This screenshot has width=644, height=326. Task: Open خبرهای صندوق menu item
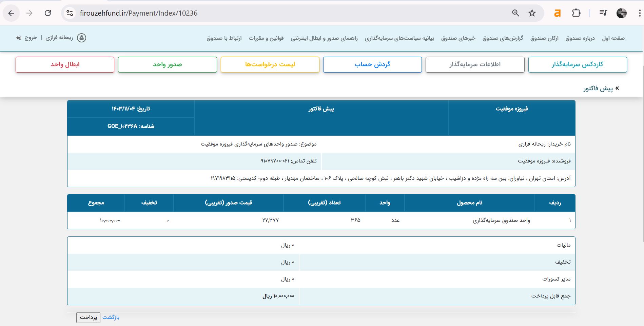click(x=458, y=38)
